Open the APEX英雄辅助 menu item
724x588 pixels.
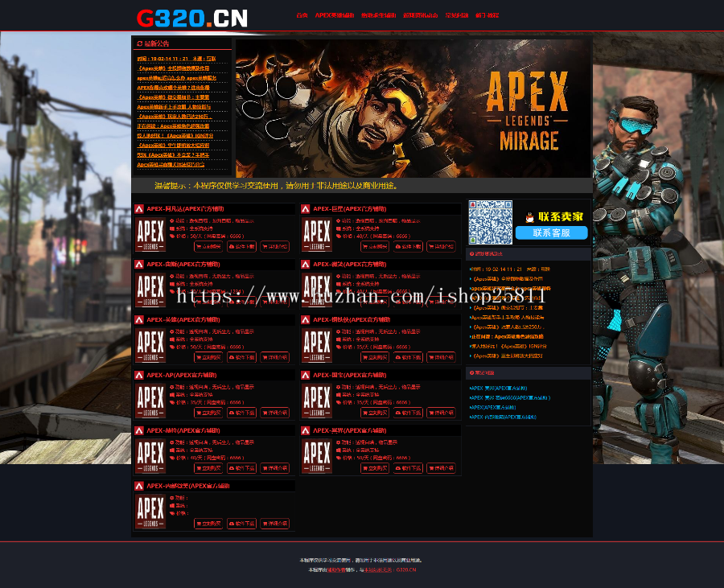pyautogui.click(x=335, y=15)
